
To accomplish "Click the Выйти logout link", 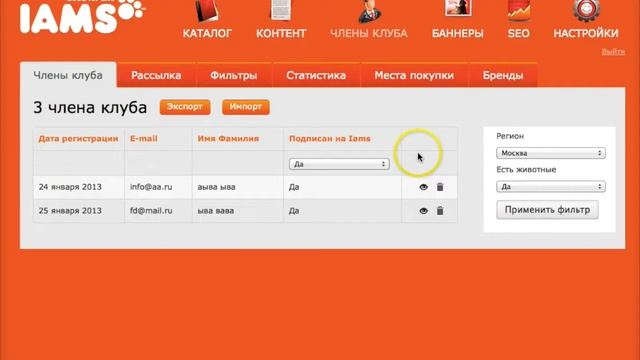I will pos(613,52).
